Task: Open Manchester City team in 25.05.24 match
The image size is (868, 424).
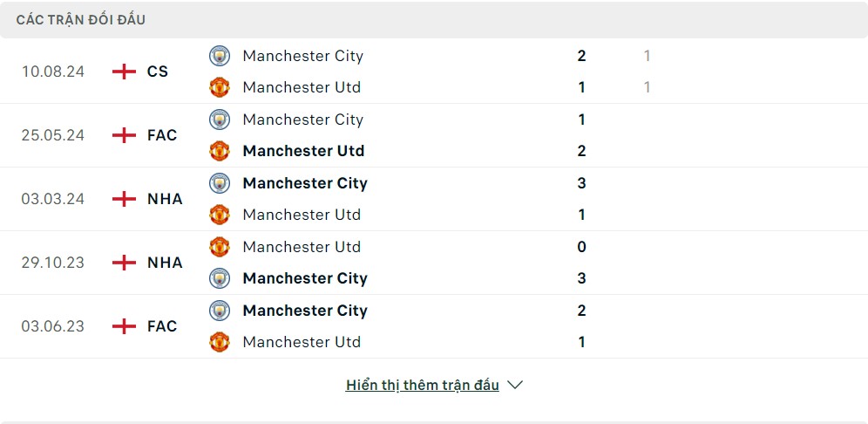Action: (x=302, y=120)
